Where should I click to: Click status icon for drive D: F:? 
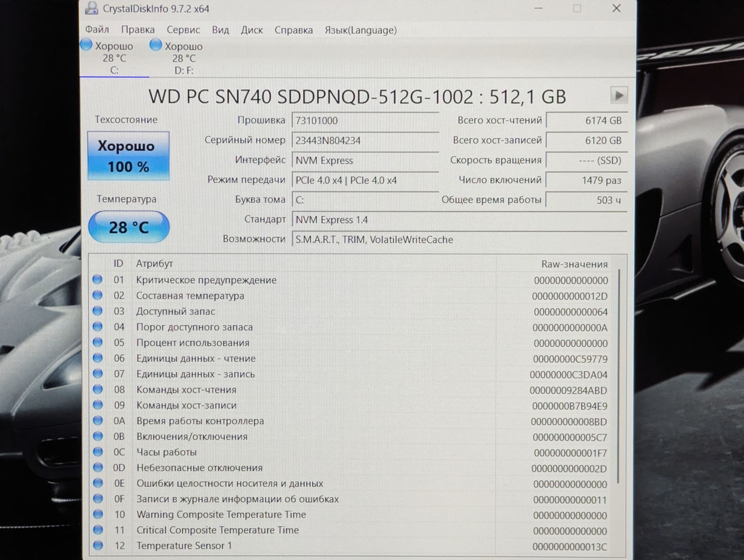[x=156, y=45]
